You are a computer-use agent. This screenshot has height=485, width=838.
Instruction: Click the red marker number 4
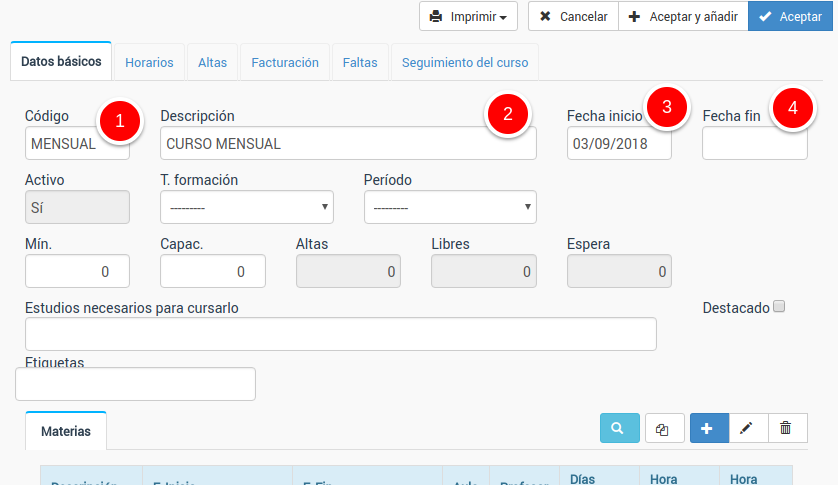coord(793,108)
